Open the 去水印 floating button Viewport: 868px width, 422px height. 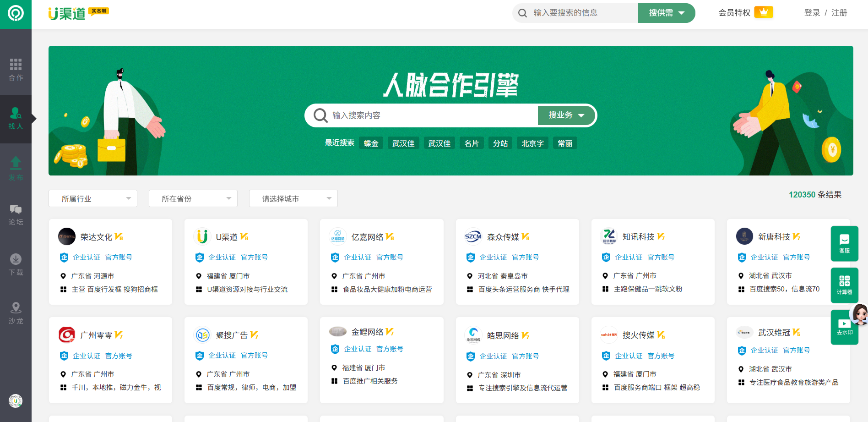tap(844, 327)
